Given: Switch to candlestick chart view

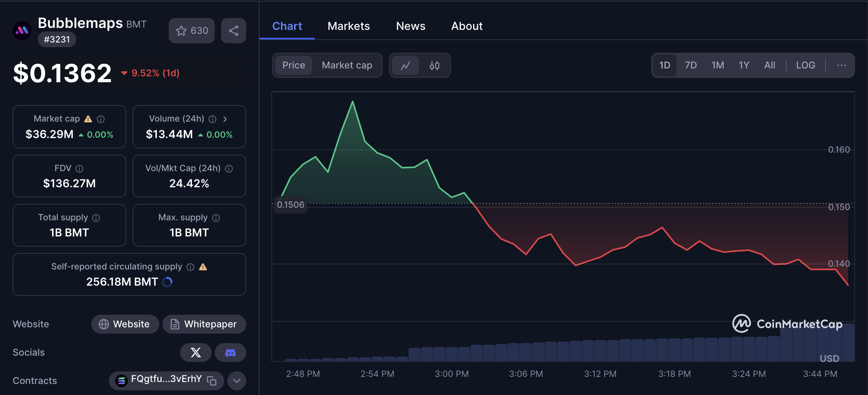Looking at the screenshot, I should 435,65.
